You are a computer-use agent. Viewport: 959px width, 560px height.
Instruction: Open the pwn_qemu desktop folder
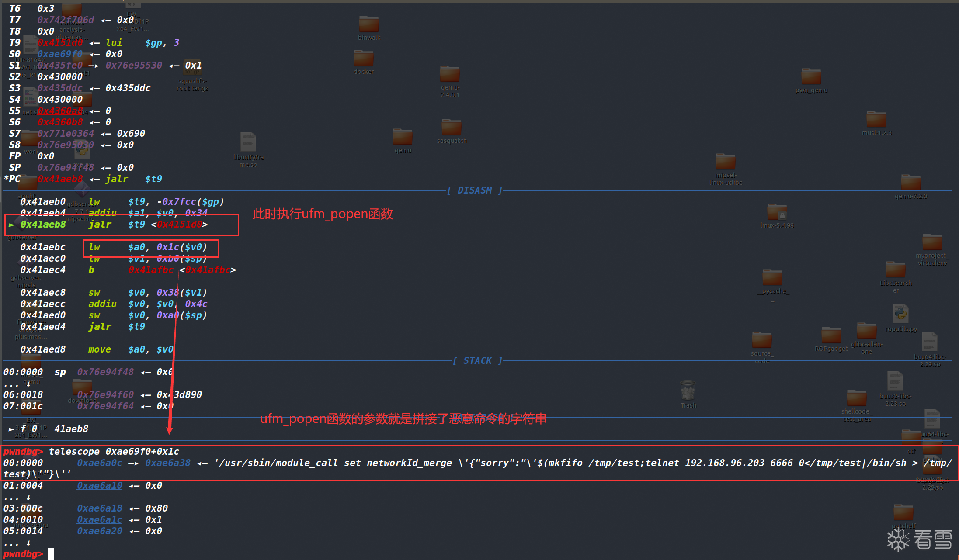click(811, 77)
